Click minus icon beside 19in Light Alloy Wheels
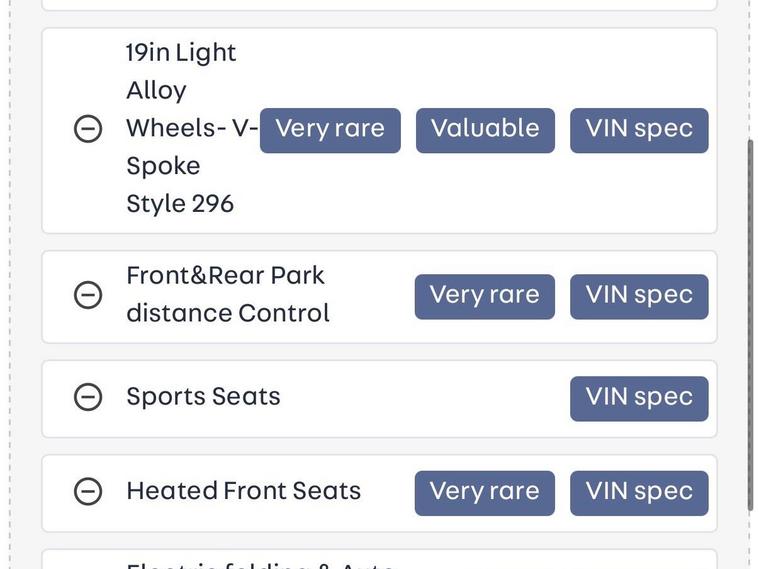Screen dimensions: 759x569 tap(88, 129)
